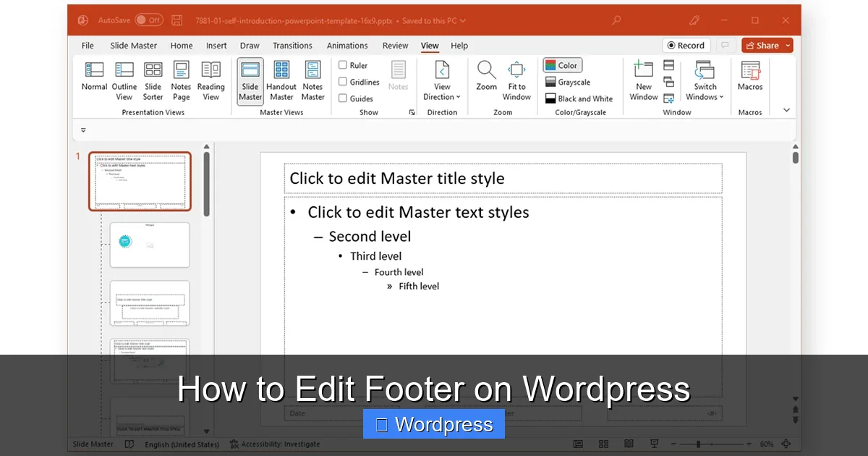Open a New Window
This screenshot has width=868, height=456.
(x=643, y=81)
